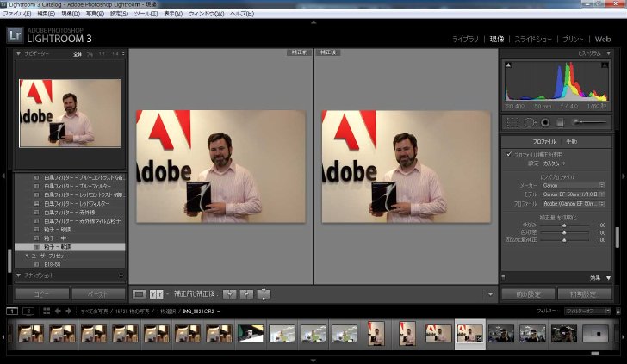The width and height of the screenshot is (627, 364).
Task: Click the Navigator preview image
Action: coord(71,113)
